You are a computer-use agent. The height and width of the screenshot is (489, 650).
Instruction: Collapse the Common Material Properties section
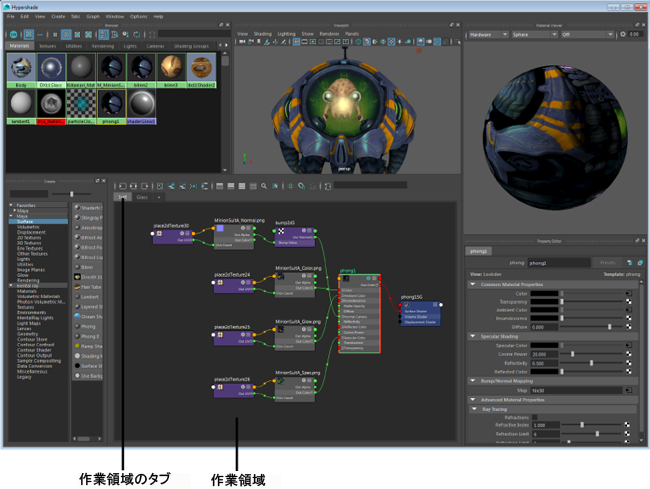pos(473,285)
